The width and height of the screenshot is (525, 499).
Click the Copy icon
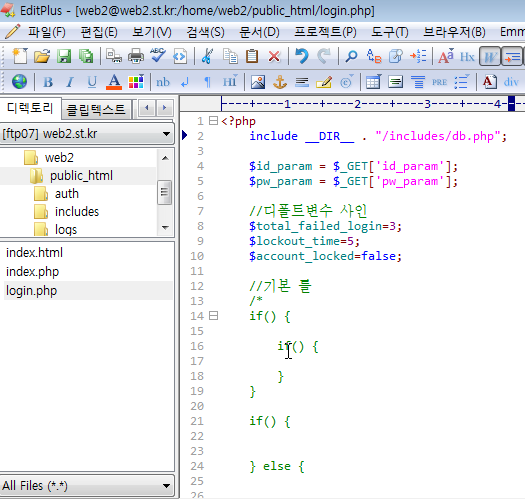tap(230, 56)
